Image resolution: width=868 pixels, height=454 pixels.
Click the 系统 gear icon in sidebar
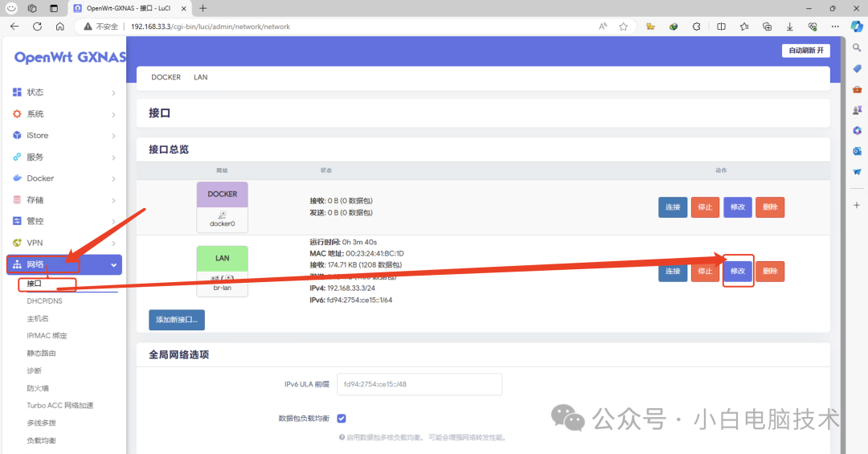pyautogui.click(x=17, y=113)
